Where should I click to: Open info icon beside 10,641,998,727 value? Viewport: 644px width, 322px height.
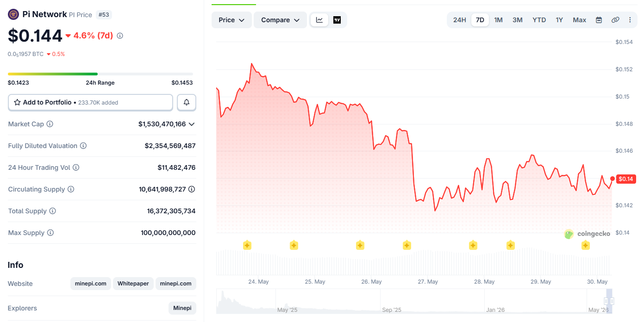tap(192, 189)
